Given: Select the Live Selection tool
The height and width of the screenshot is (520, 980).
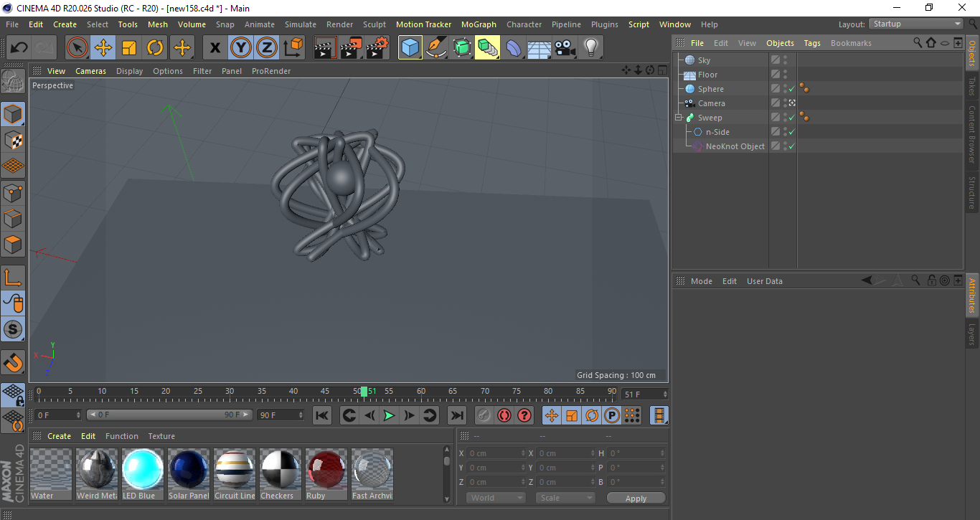Looking at the screenshot, I should 77,48.
